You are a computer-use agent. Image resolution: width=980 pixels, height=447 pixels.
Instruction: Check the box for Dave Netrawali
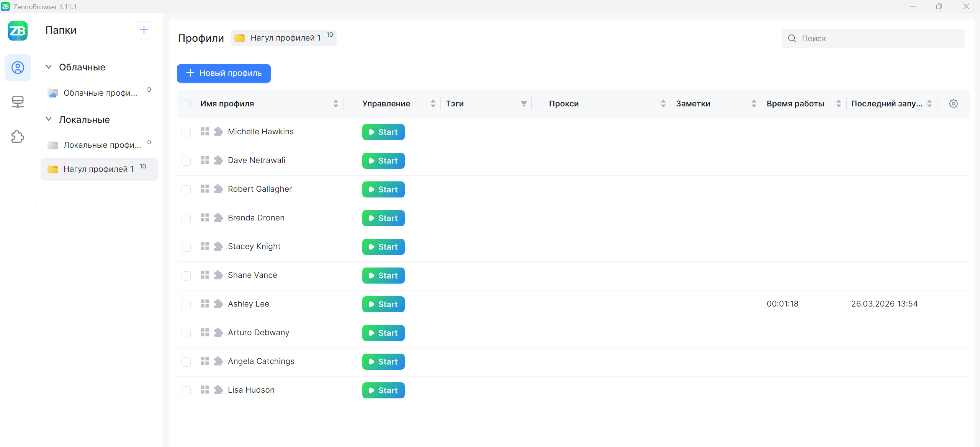(x=186, y=161)
